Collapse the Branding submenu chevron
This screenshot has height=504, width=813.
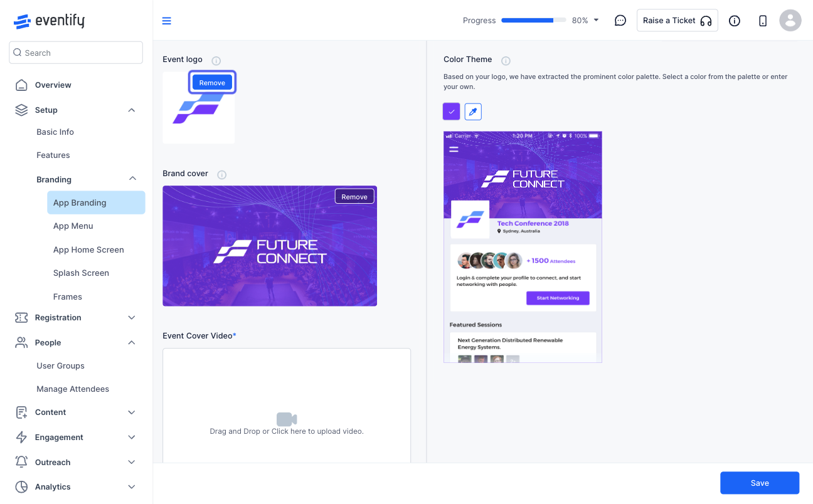[132, 179]
